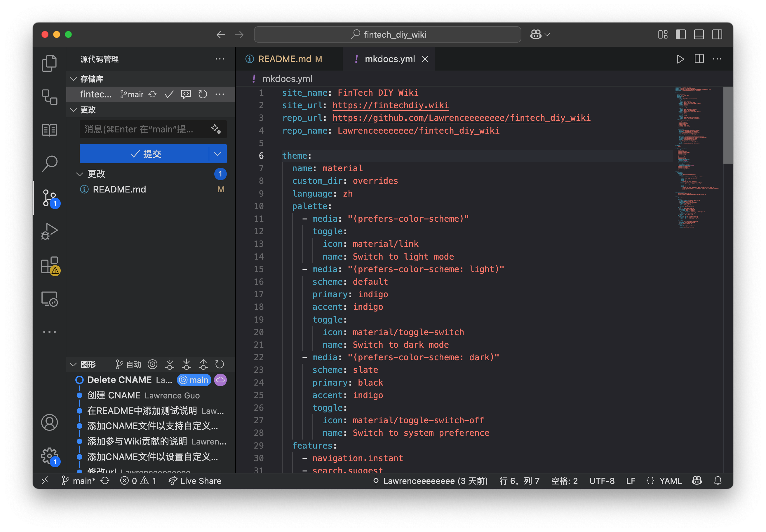766x532 pixels.
Task: Open Source Control panel more actions
Action: 220,59
